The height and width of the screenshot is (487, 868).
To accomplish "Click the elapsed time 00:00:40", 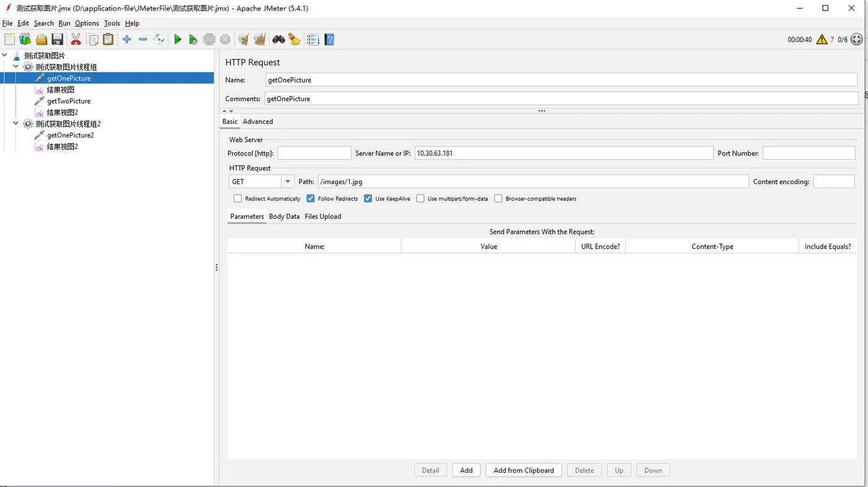I will (x=800, y=40).
